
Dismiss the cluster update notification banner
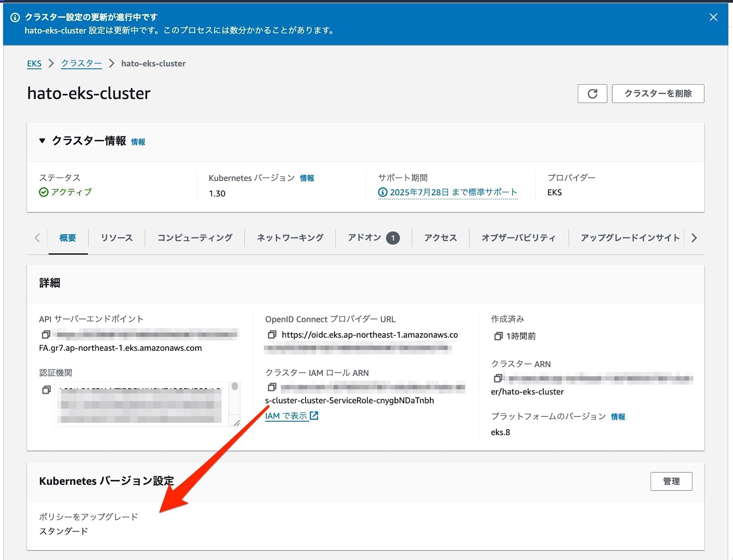pos(713,17)
